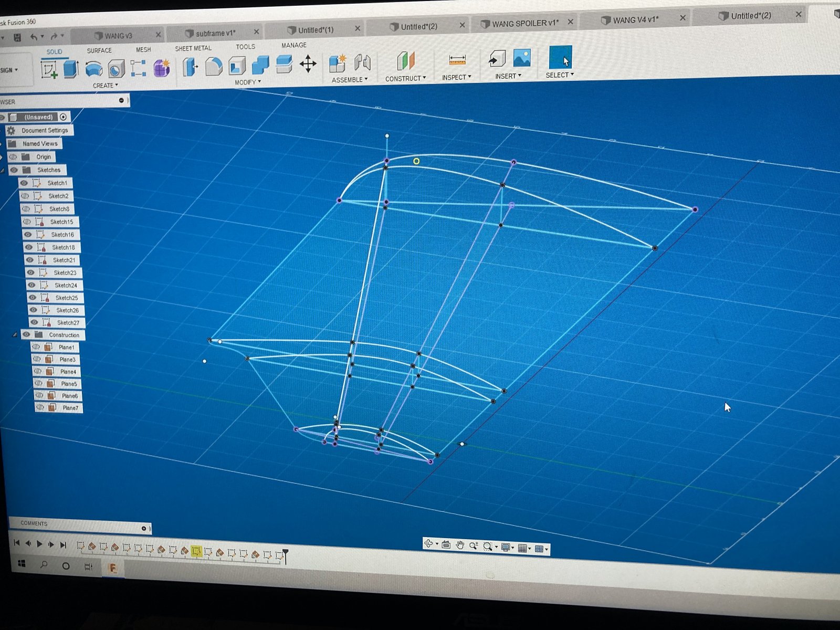Select the Shell tool icon
Viewport: 840px width, 630px height.
coord(237,66)
